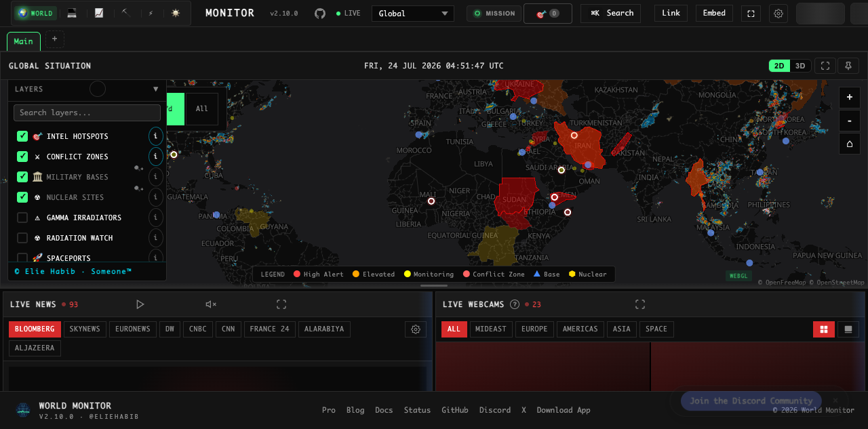
Task: Open the GitHub repository icon
Action: pyautogui.click(x=320, y=13)
